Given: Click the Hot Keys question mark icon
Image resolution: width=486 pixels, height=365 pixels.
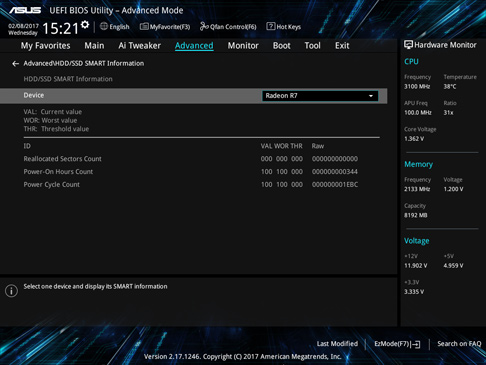Looking at the screenshot, I should [271, 26].
